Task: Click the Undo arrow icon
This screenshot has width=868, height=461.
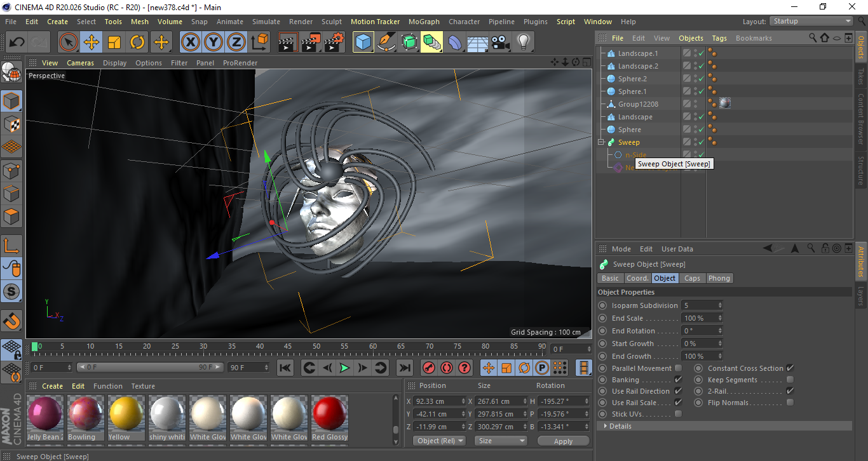Action: [17, 43]
